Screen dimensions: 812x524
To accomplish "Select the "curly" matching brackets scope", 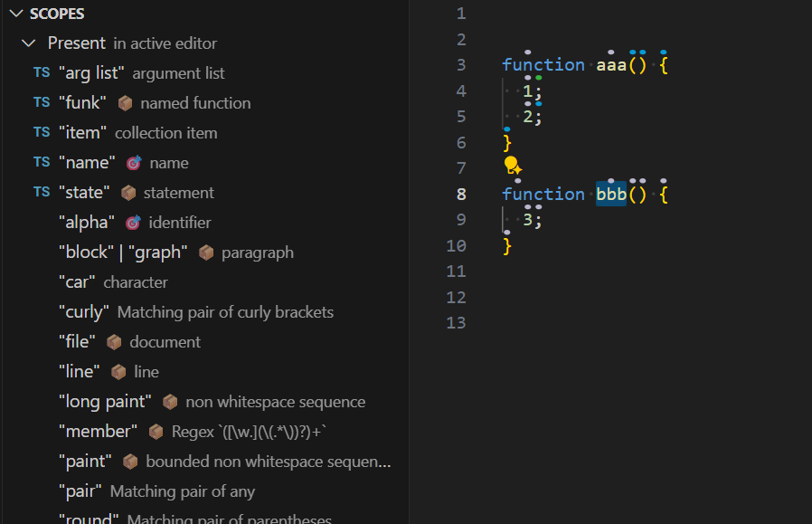I will point(84,311).
